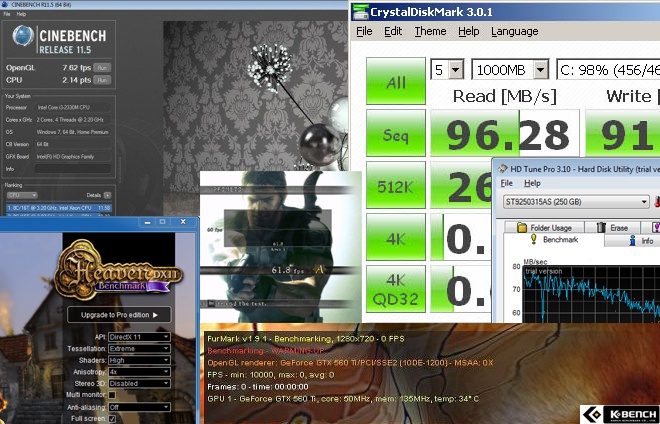Click the Intel Core i3-2330M CPU processor text

pyautogui.click(x=64, y=108)
